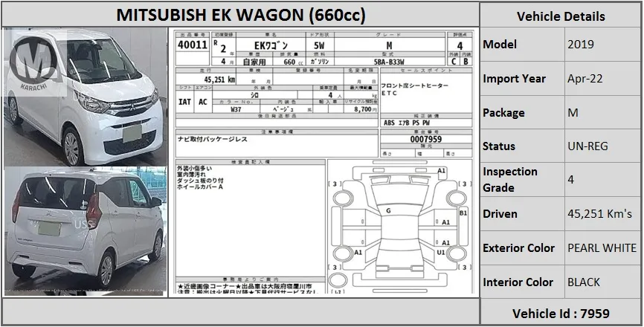Click the 'Inspection Grade' label
The width and height of the screenshot is (644, 327).
coord(510,179)
